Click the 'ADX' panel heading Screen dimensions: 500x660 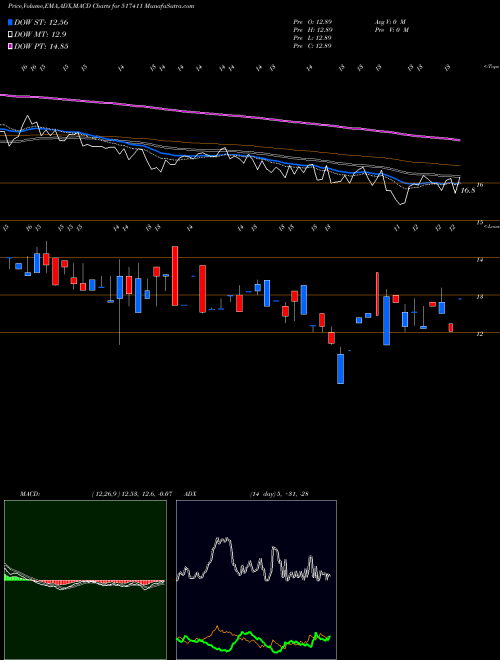(190, 494)
